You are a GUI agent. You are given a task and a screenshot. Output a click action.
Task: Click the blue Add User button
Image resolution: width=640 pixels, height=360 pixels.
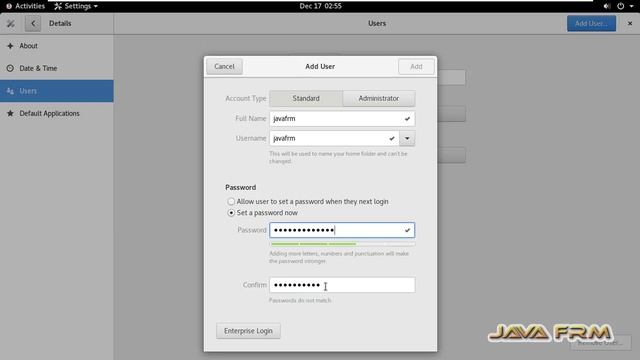tap(591, 24)
